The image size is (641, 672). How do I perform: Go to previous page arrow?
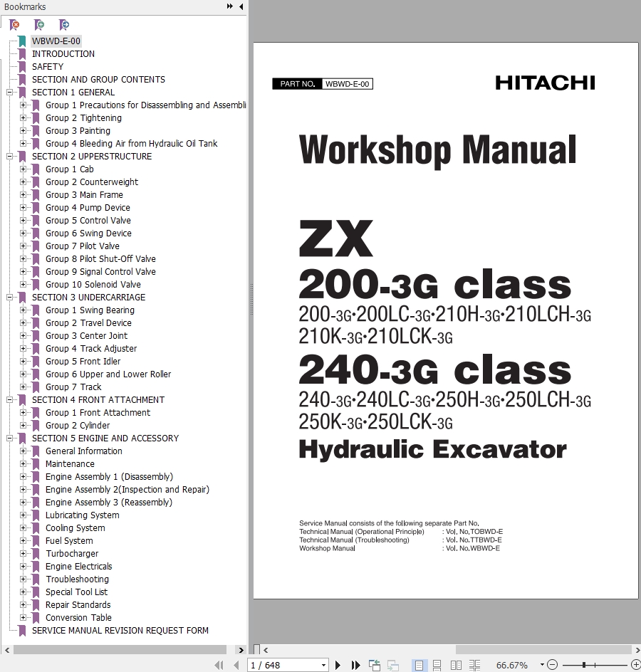[x=236, y=665]
